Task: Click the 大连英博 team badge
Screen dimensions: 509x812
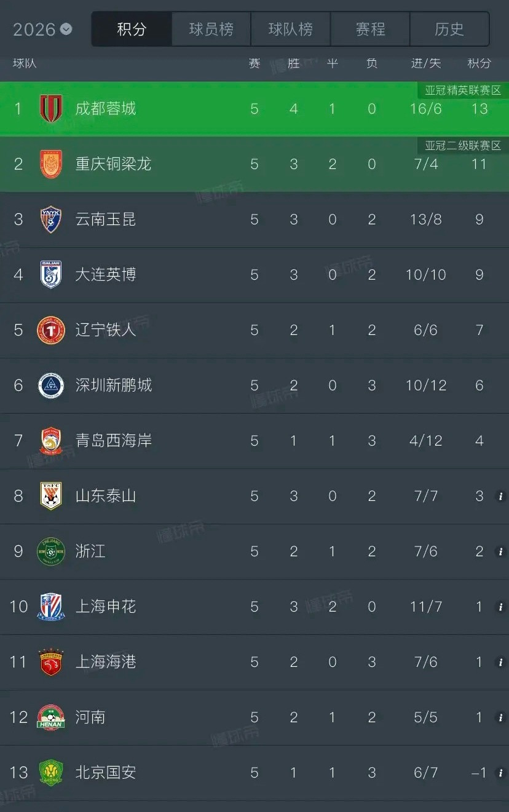Action: click(51, 275)
